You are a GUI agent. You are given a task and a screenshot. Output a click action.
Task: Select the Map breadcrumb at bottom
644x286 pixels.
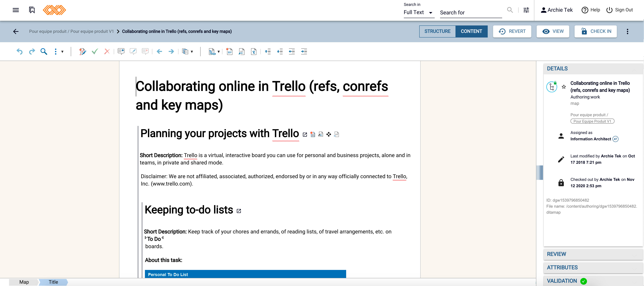point(24,282)
